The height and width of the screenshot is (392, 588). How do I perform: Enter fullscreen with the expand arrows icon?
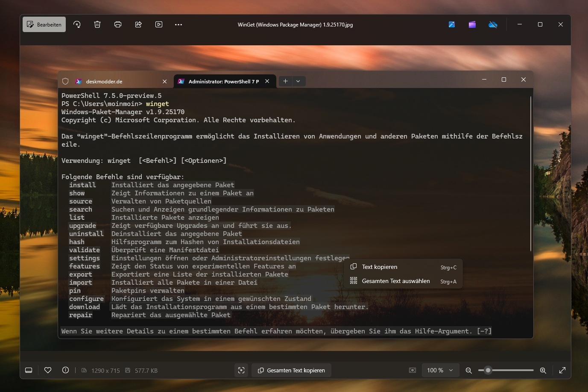click(x=562, y=370)
